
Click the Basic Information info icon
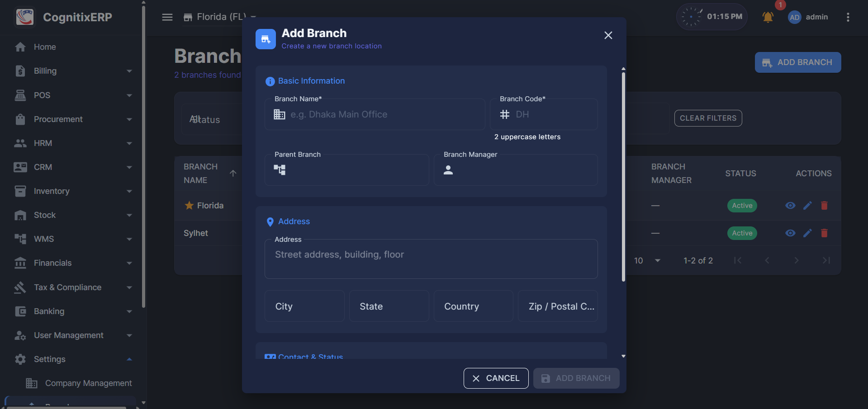pyautogui.click(x=270, y=81)
